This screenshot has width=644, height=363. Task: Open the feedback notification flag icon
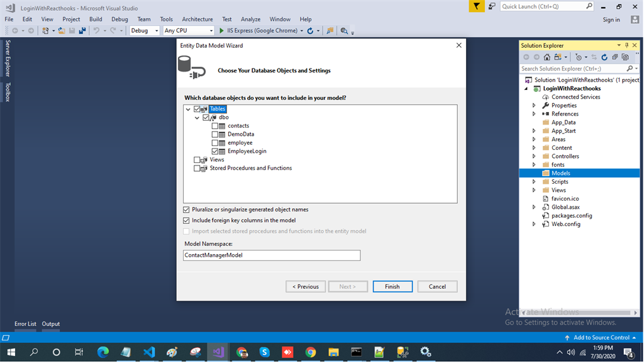477,6
